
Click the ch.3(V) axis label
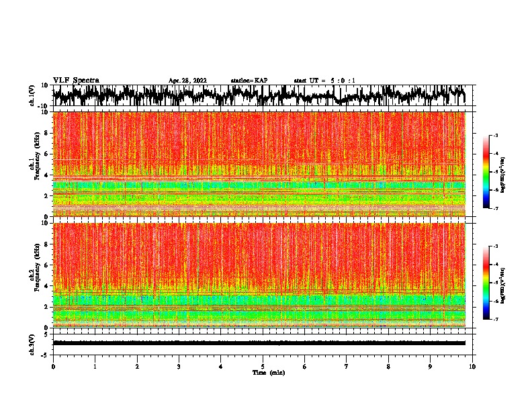point(32,345)
